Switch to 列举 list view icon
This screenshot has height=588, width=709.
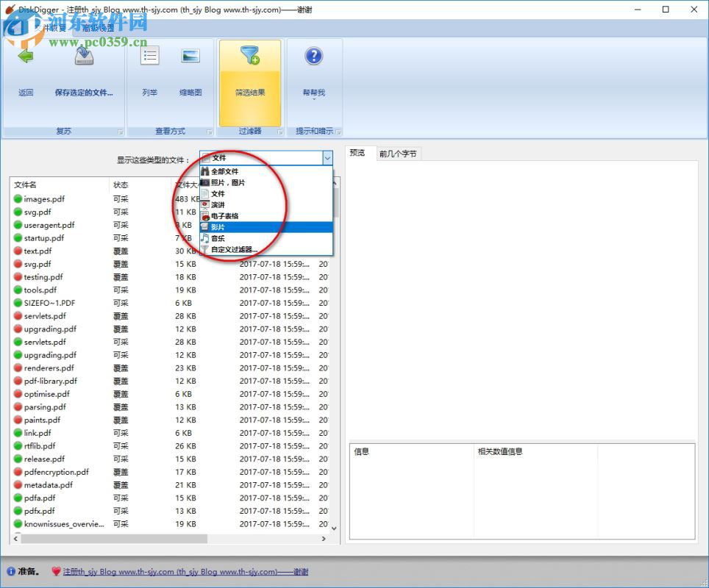point(149,57)
